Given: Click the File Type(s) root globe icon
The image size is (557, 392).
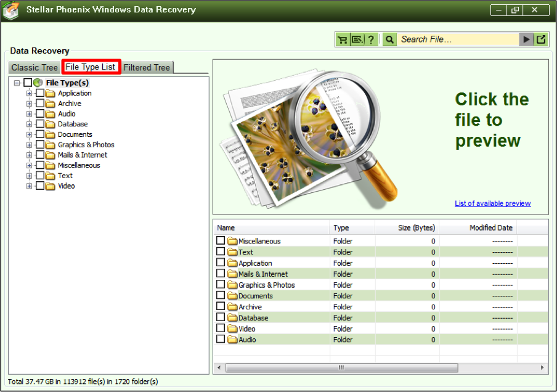Looking at the screenshot, I should click(38, 83).
